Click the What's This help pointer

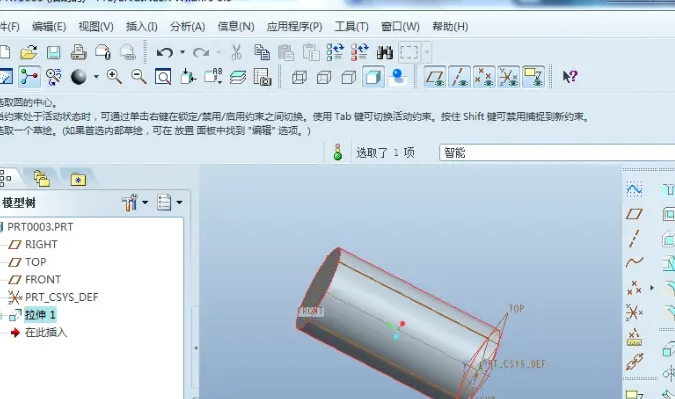coord(570,77)
